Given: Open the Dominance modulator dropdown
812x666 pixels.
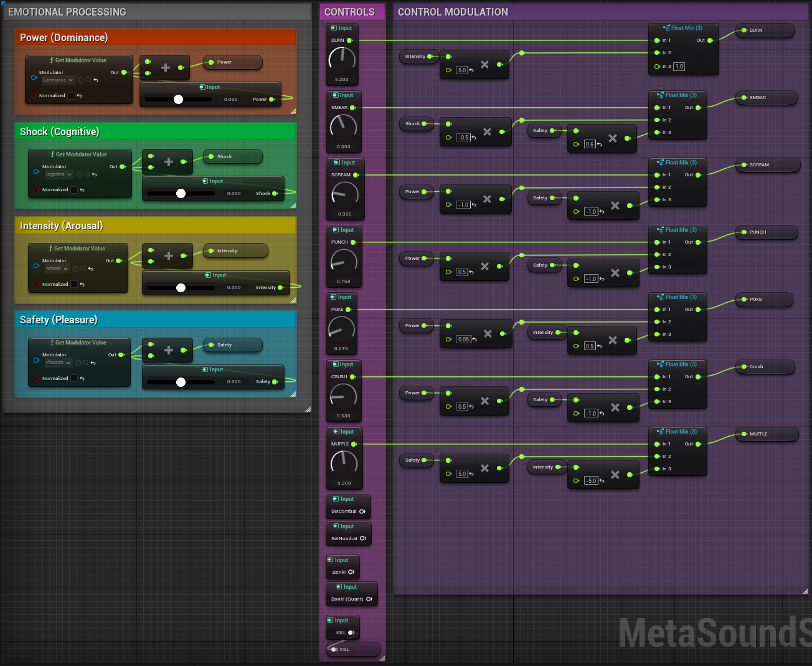Looking at the screenshot, I should pyautogui.click(x=58, y=80).
